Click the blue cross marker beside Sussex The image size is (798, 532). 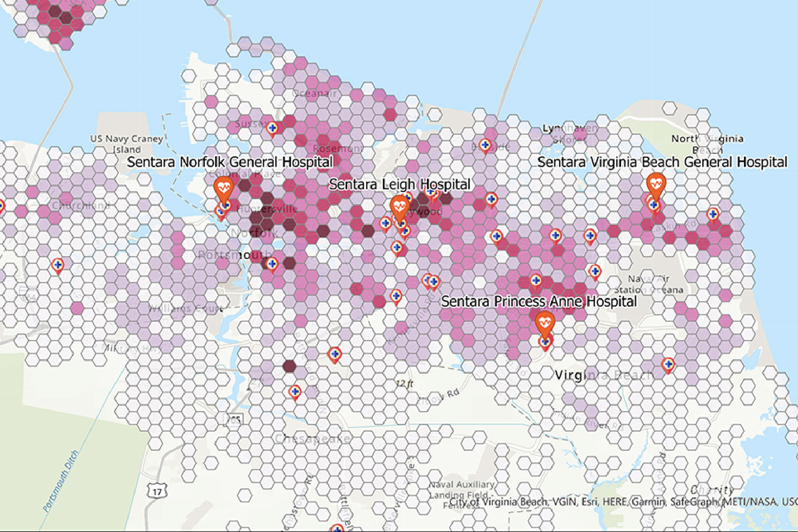pos(272,129)
